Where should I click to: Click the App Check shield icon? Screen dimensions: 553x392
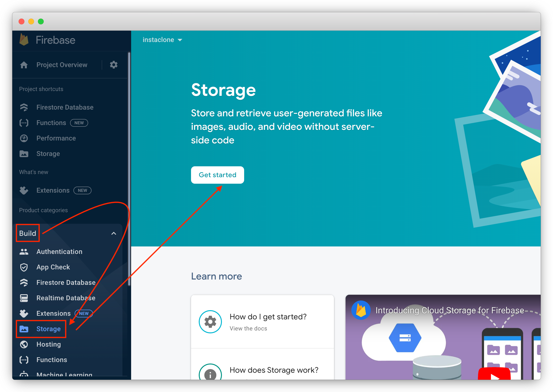point(24,267)
